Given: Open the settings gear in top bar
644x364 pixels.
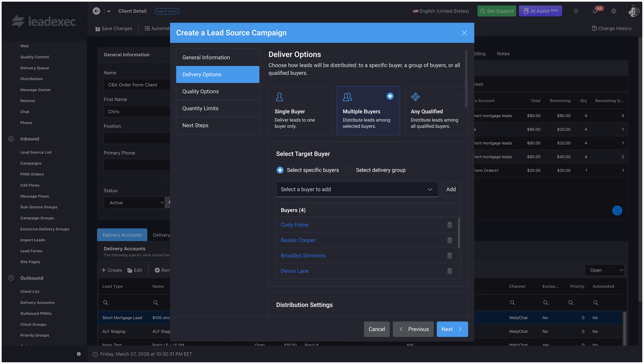Looking at the screenshot, I should tap(614, 11).
